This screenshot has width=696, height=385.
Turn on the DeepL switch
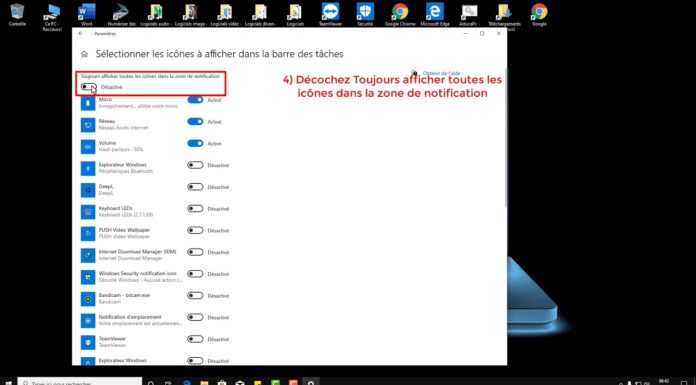click(195, 187)
